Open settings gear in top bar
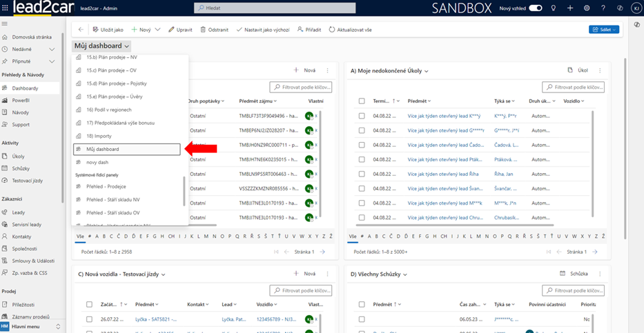 click(x=587, y=8)
